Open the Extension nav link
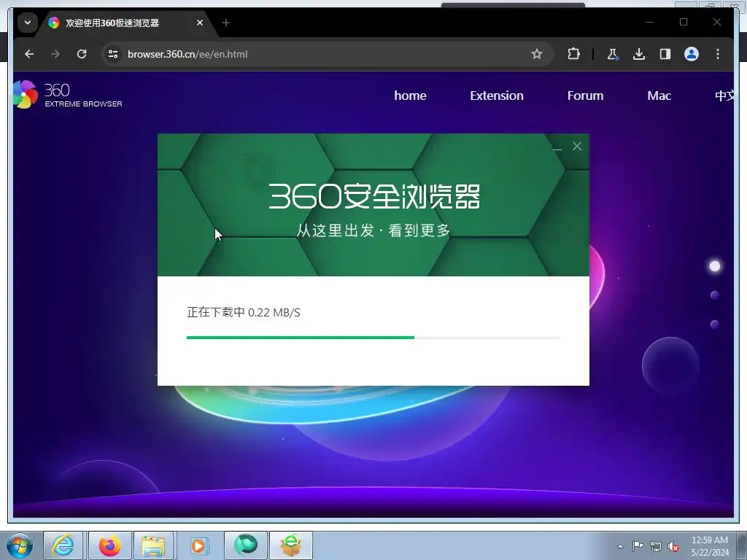This screenshot has height=560, width=747. click(x=497, y=96)
